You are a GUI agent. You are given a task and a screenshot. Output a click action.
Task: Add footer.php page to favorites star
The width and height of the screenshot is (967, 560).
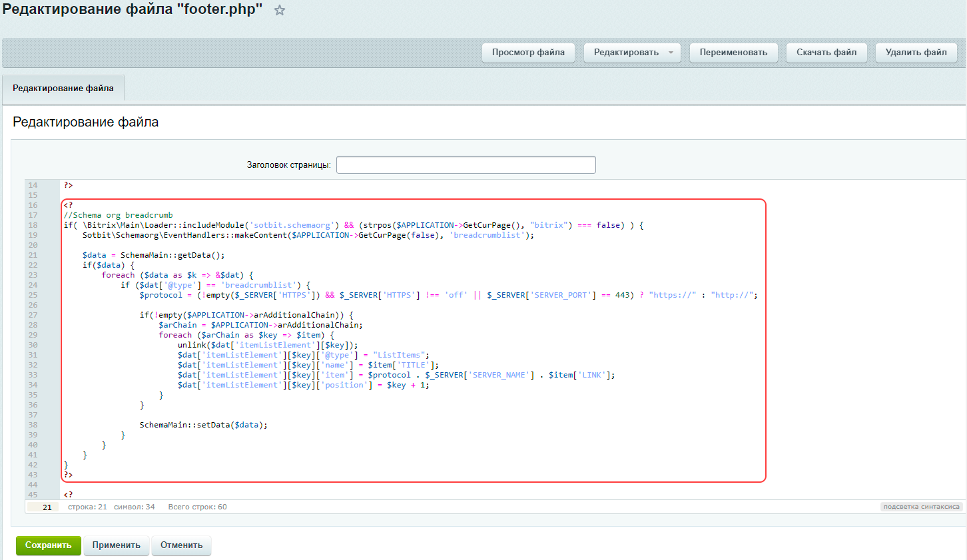[x=280, y=11]
